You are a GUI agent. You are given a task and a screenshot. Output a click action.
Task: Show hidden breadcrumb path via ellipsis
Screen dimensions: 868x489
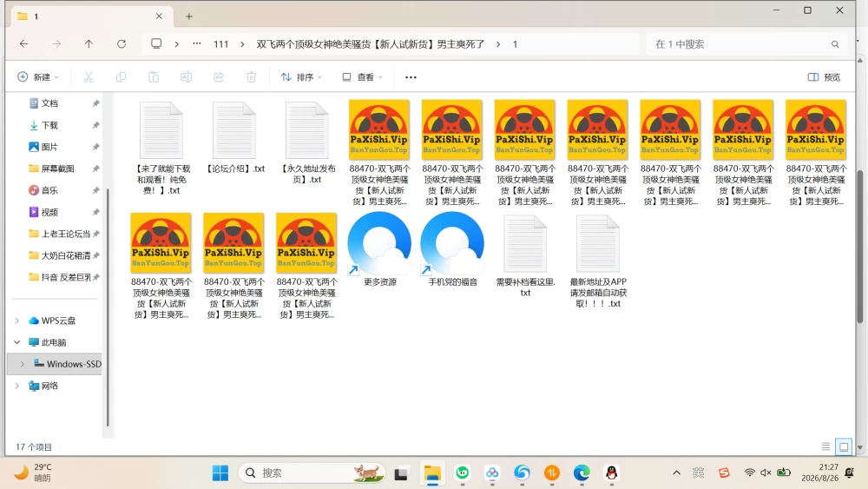tap(196, 43)
